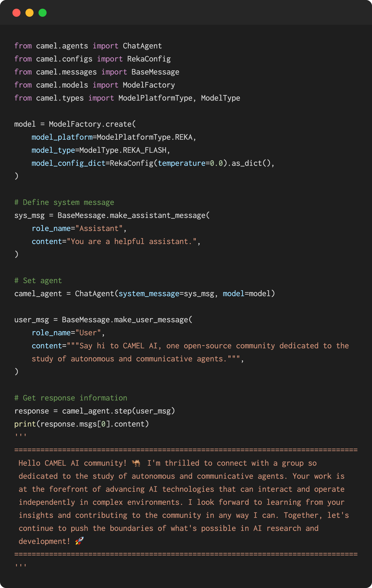Viewport: 372px width, 588px height.
Task: Click the system_message keyword argument
Action: point(149,294)
